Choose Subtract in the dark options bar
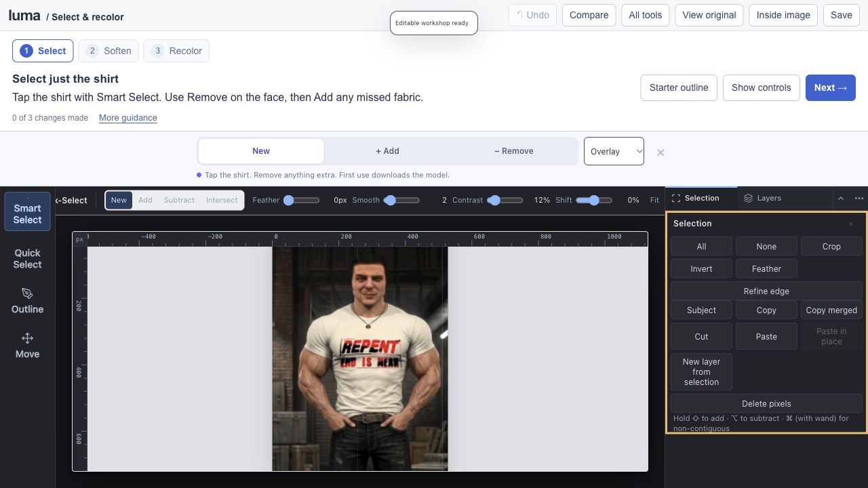Viewport: 868px width, 488px height. point(179,200)
